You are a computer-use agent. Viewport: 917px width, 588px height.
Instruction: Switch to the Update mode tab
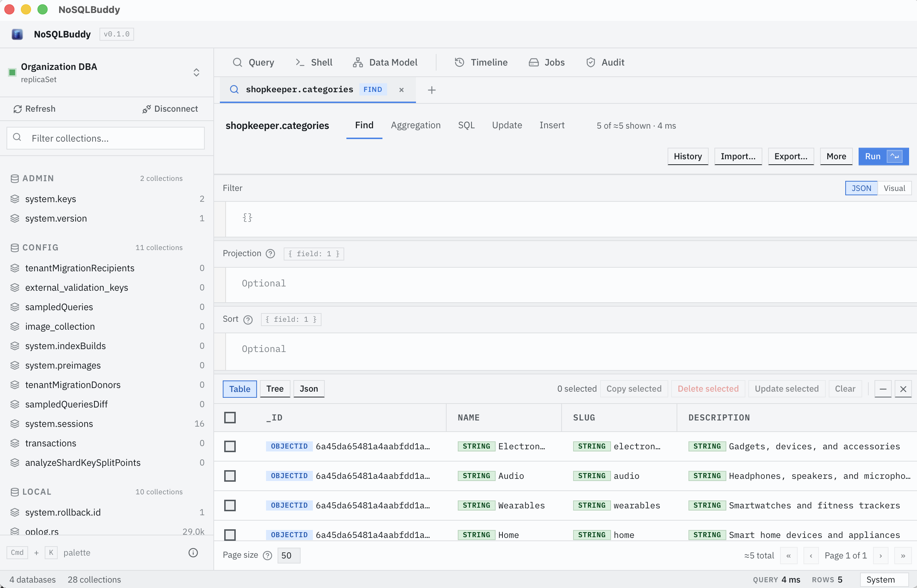pos(507,125)
